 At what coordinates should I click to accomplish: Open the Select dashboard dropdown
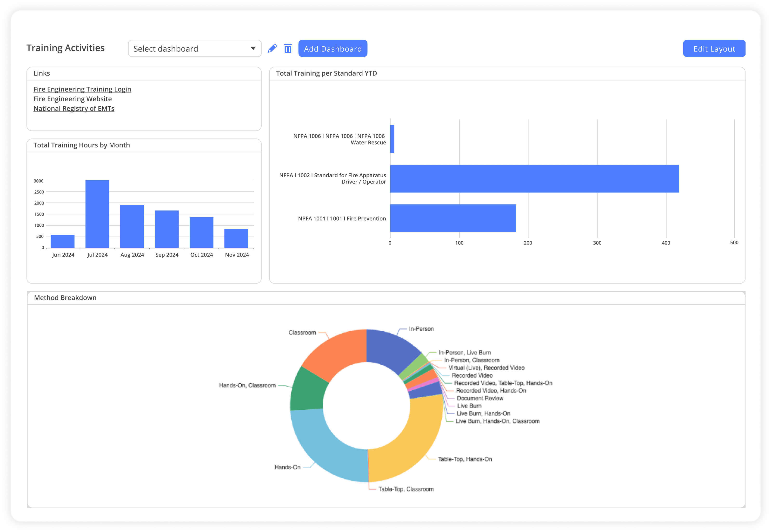click(x=187, y=48)
